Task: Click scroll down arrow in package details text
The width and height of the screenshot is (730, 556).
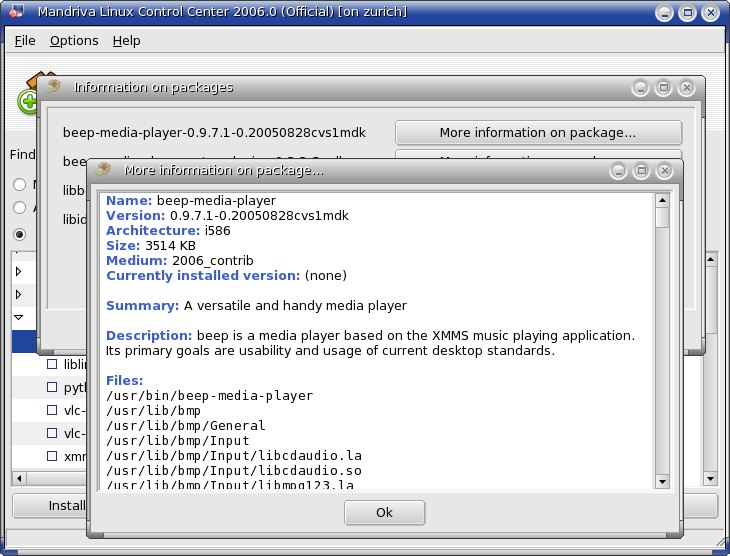Action: click(662, 481)
